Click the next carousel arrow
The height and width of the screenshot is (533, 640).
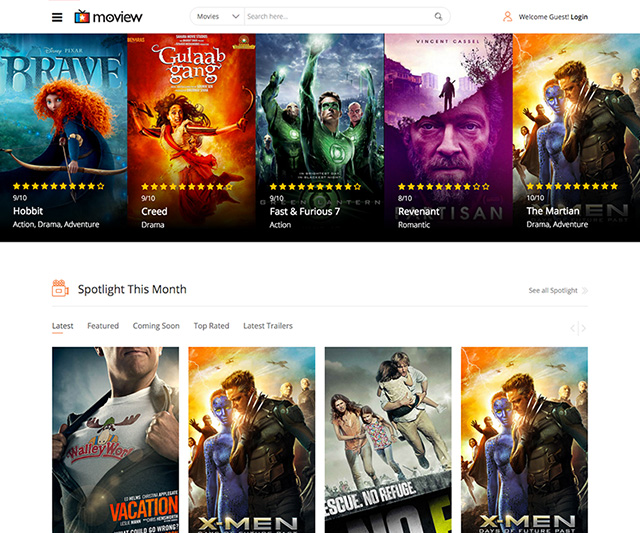coord(584,328)
